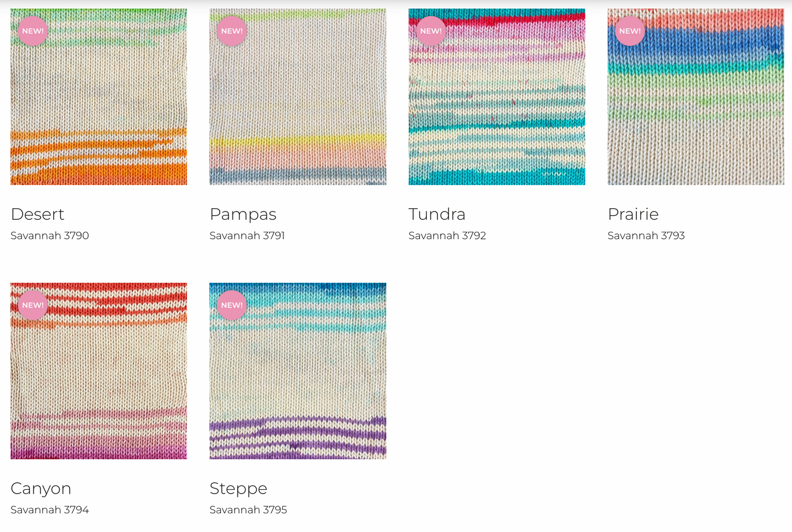Select the Pampas color name link
Image resolution: width=792 pixels, height=532 pixels.
coord(243,215)
